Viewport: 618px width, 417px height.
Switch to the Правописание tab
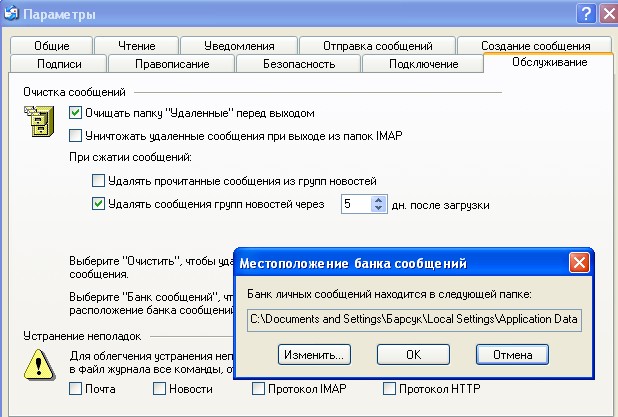(172, 64)
